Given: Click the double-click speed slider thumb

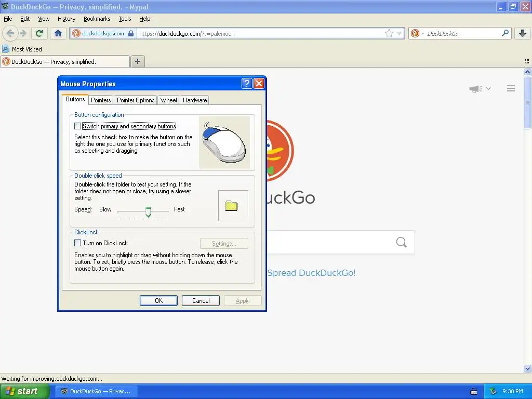Looking at the screenshot, I should click(x=148, y=212).
